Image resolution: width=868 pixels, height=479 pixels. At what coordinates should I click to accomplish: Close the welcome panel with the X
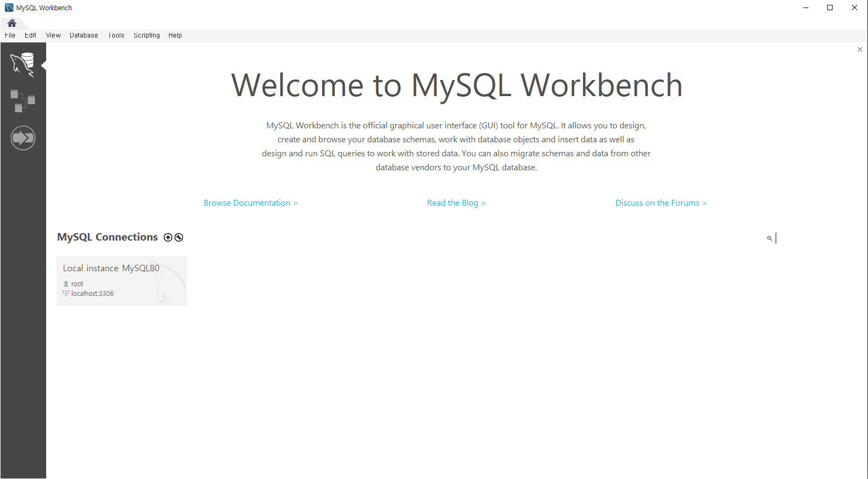(860, 49)
